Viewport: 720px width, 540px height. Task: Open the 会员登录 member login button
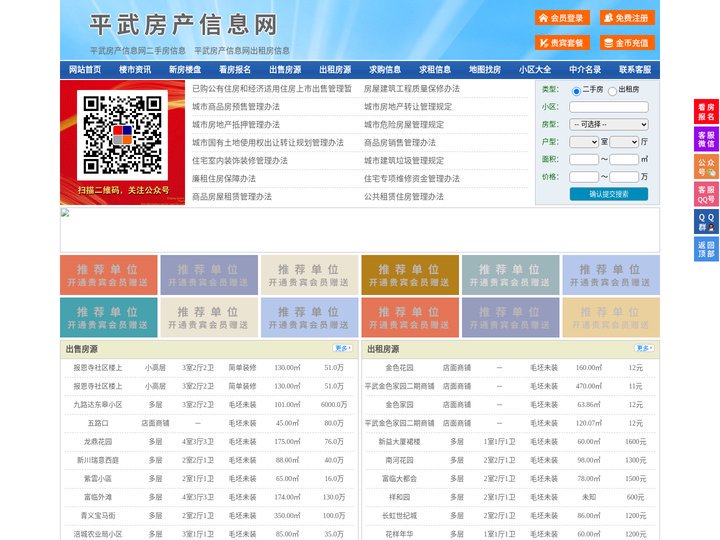562,18
